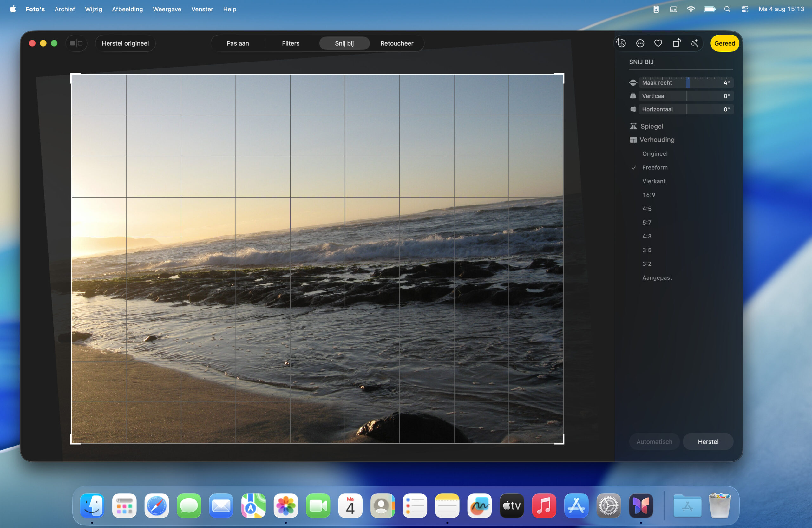Click the auto-enhance magic wand icon

coord(694,43)
